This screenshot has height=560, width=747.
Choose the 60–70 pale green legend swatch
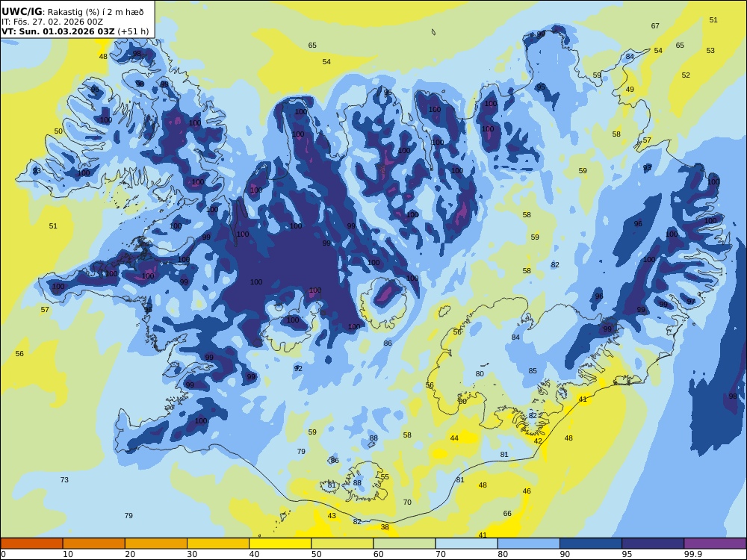coord(404,544)
